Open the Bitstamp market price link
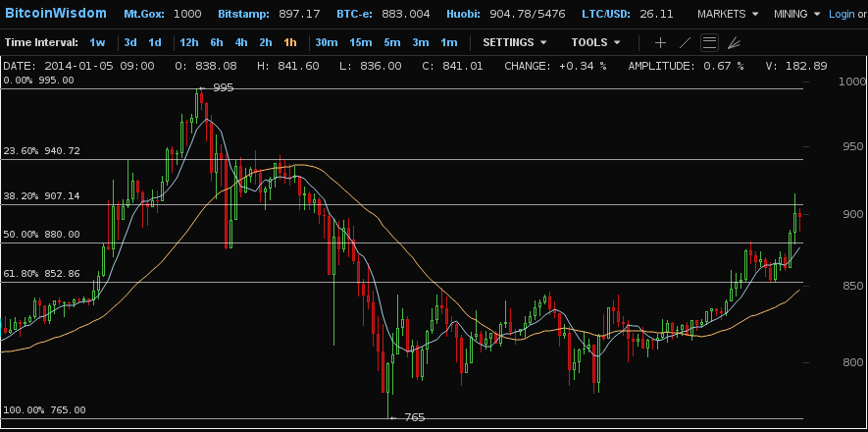 coord(269,14)
